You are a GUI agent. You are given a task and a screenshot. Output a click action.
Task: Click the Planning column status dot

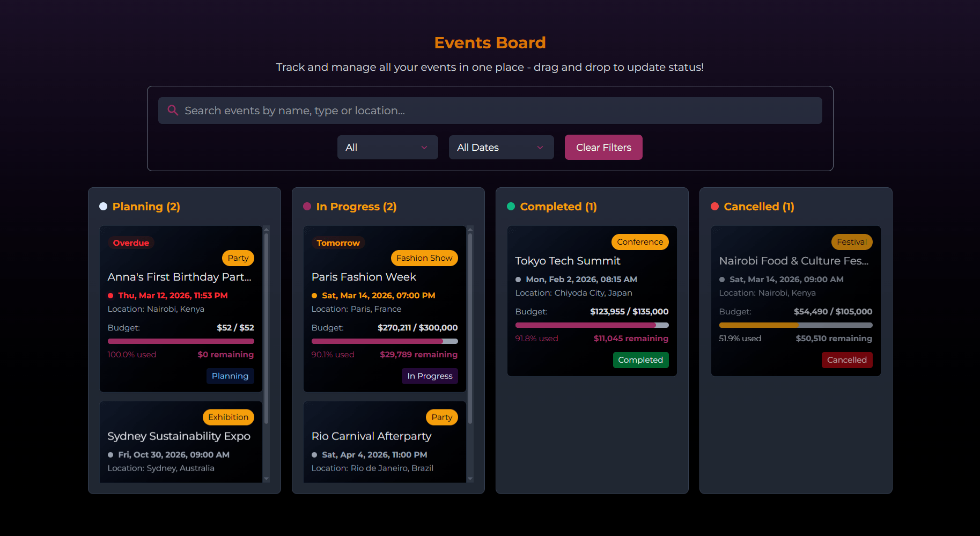pos(103,206)
